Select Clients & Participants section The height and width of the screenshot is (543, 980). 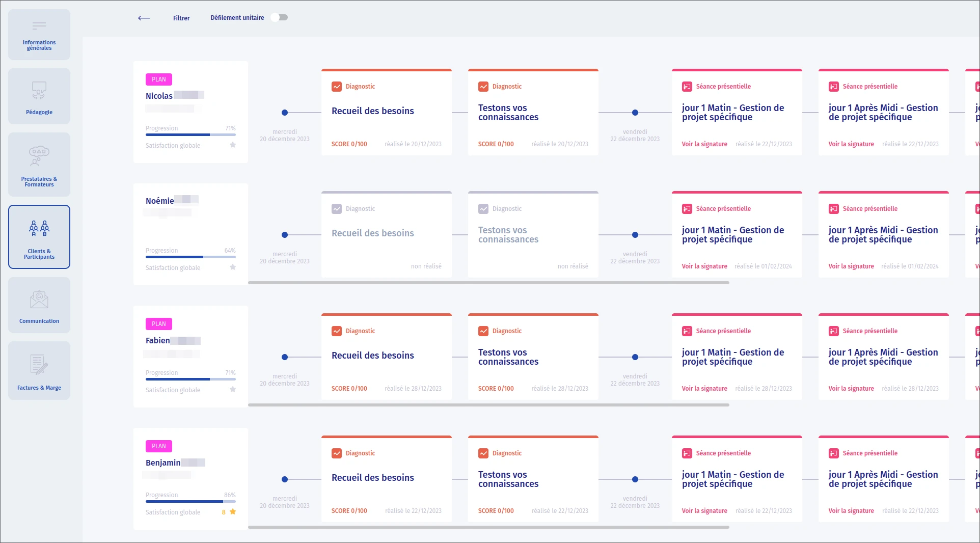(x=39, y=237)
